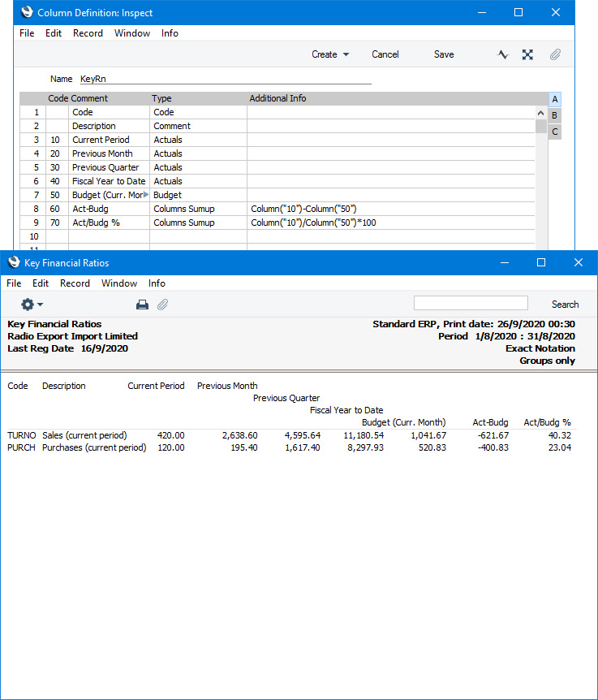The image size is (598, 700).
Task: Open File menu in Column Definition window
Action: click(x=27, y=33)
